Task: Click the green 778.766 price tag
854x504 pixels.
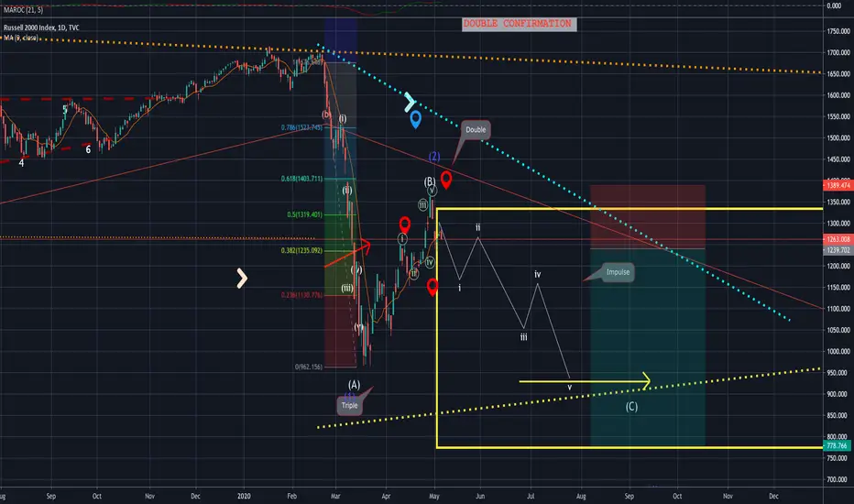Action: 838,445
